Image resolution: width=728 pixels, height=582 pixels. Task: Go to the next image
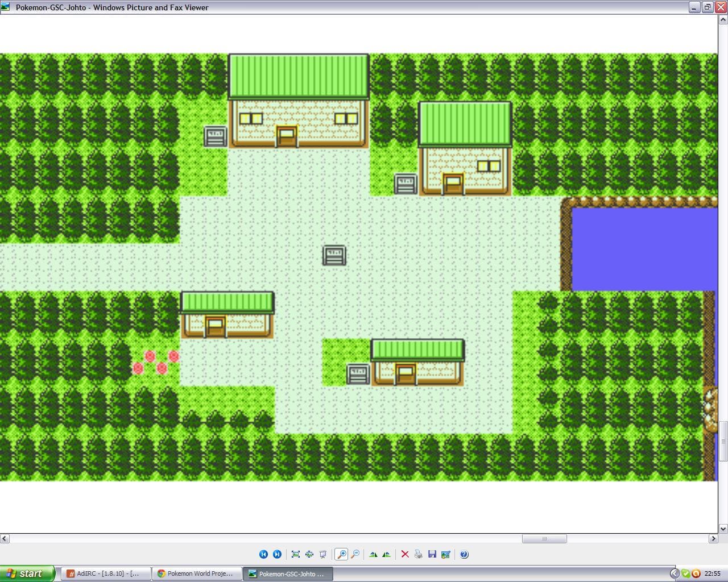tap(277, 554)
